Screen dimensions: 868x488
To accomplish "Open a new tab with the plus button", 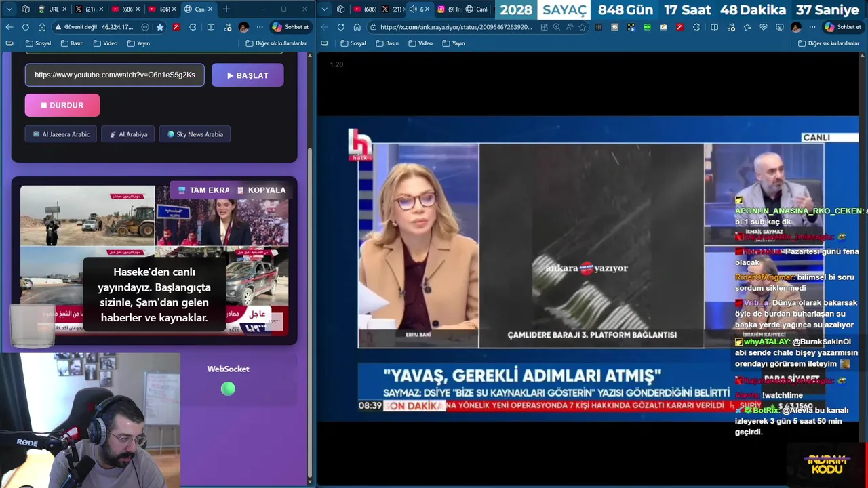I will pyautogui.click(x=226, y=9).
